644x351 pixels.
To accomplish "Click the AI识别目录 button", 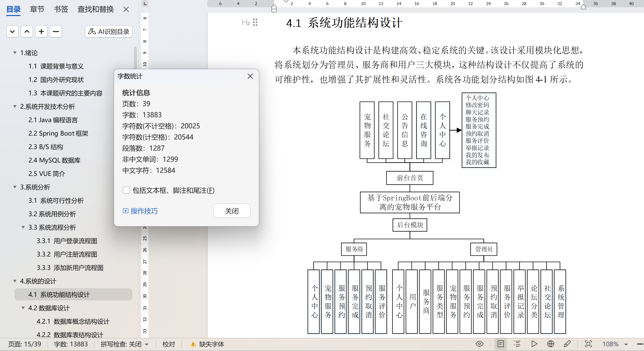I will click(x=109, y=32).
